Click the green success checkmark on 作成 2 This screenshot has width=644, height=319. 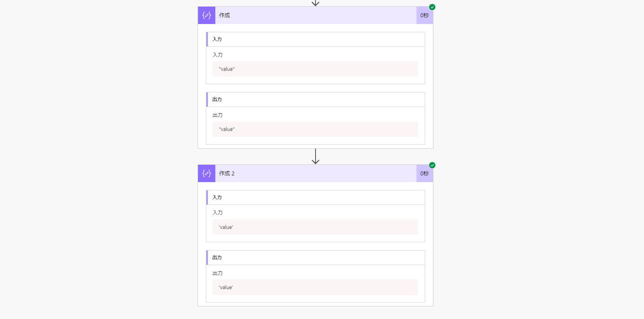pyautogui.click(x=431, y=165)
